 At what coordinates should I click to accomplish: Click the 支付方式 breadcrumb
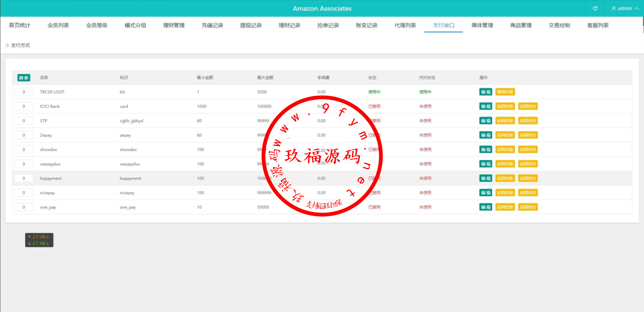pyautogui.click(x=21, y=45)
